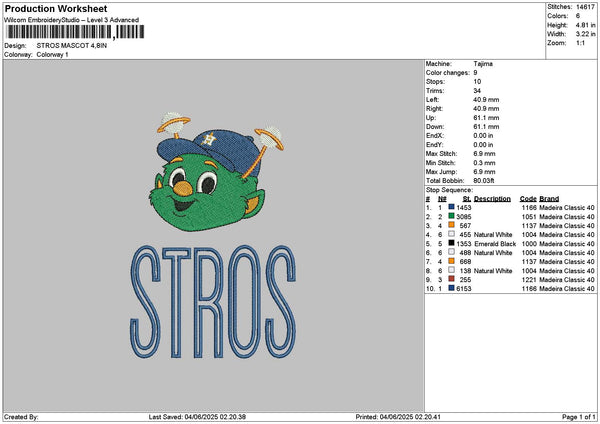
Task: Click the design name 'STROS MASCOT 4,8IN'
Action: 72,46
